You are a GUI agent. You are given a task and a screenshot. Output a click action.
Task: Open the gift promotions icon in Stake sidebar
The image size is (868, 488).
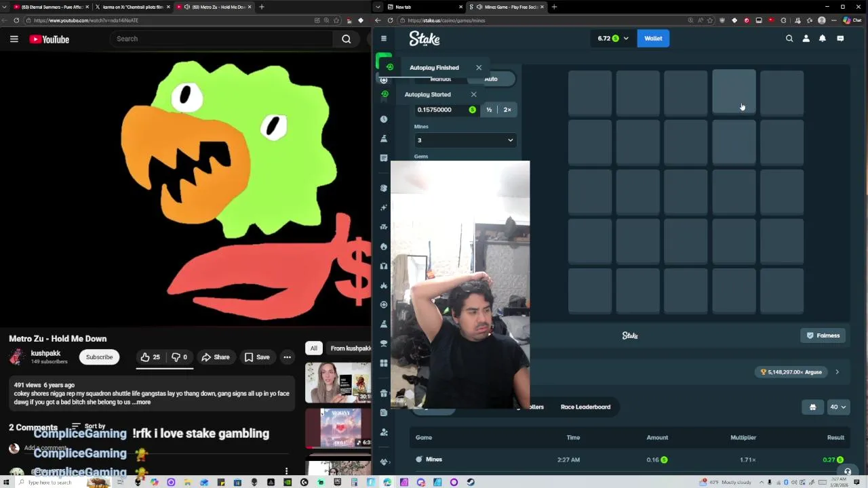(x=384, y=393)
